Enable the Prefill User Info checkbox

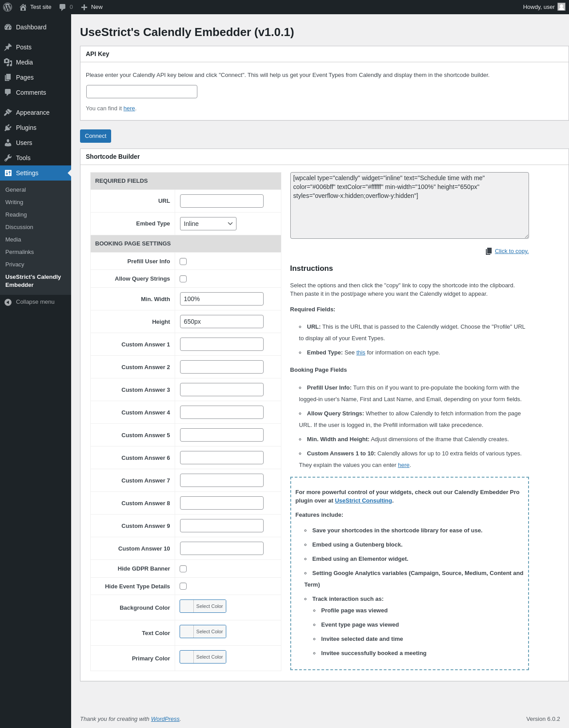pyautogui.click(x=183, y=261)
